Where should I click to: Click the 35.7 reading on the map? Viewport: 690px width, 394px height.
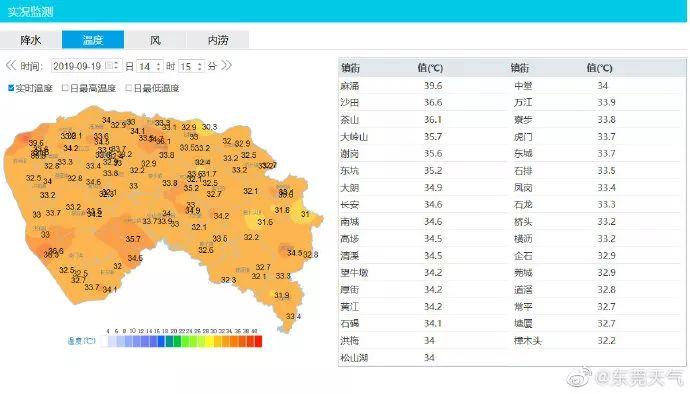point(133,239)
